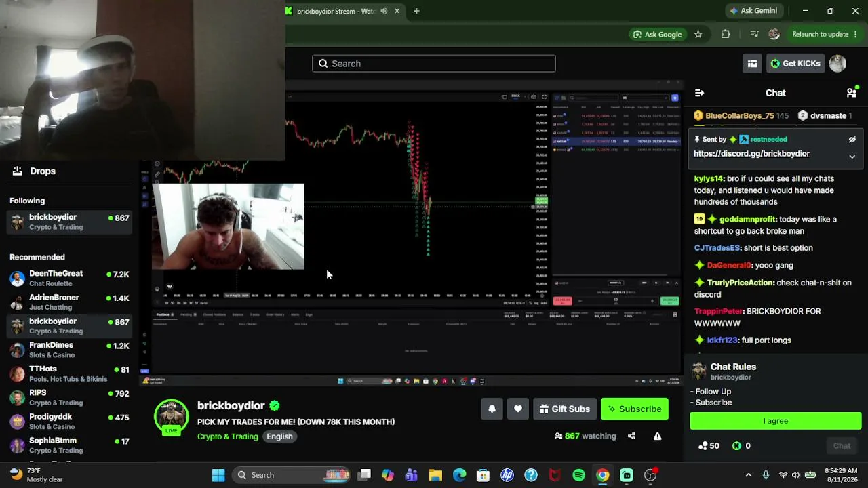The width and height of the screenshot is (868, 488).
Task: Open File Explorer from the taskbar
Action: (435, 475)
